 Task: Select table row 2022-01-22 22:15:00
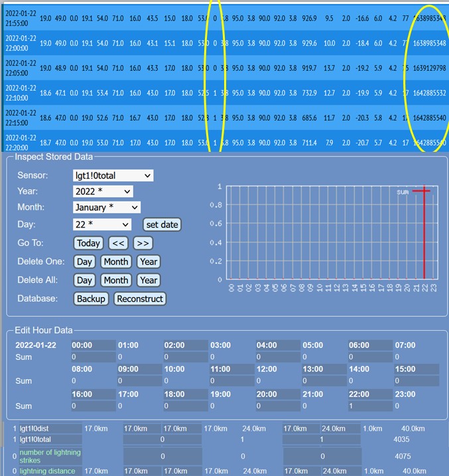tap(225, 118)
